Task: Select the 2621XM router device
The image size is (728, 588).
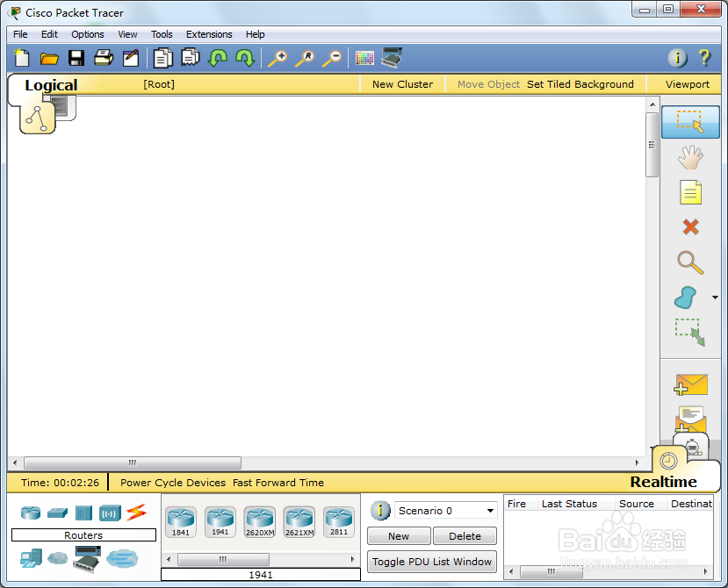Action: (299, 522)
